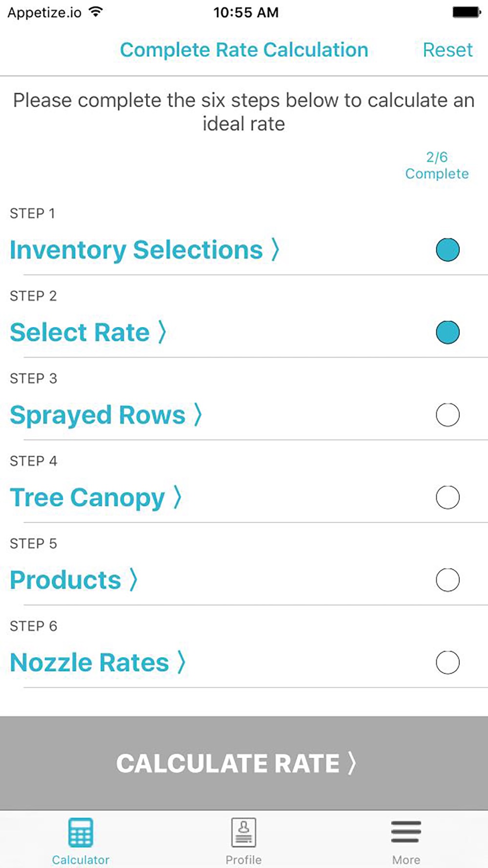The image size is (488, 868).
Task: Tap the 2/6 Complete progress indicator
Action: click(x=437, y=165)
